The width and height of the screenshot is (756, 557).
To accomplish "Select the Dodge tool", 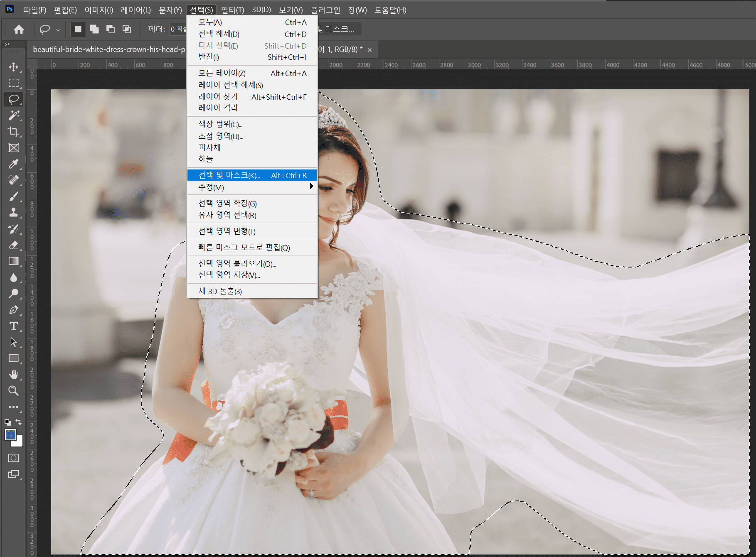I will tap(14, 294).
